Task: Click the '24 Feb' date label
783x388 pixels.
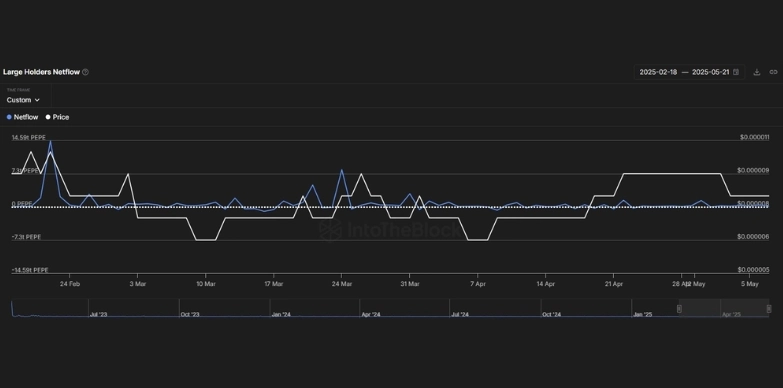Action: pos(70,284)
